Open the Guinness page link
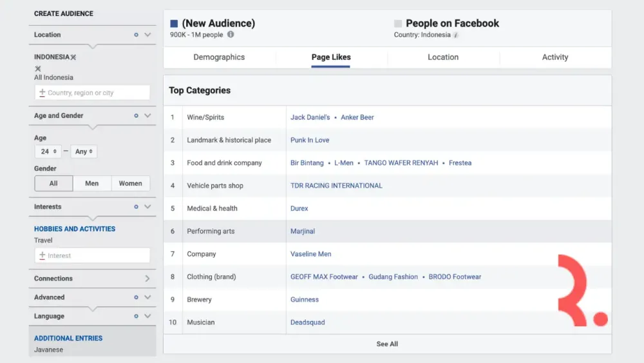Image resolution: width=644 pixels, height=363 pixels. click(305, 300)
